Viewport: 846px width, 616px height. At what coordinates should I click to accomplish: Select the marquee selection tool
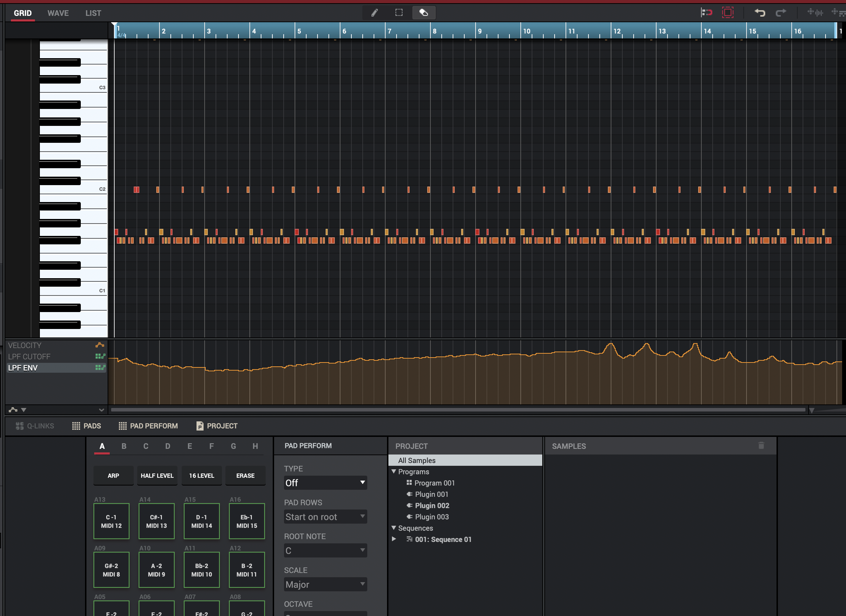(x=399, y=13)
